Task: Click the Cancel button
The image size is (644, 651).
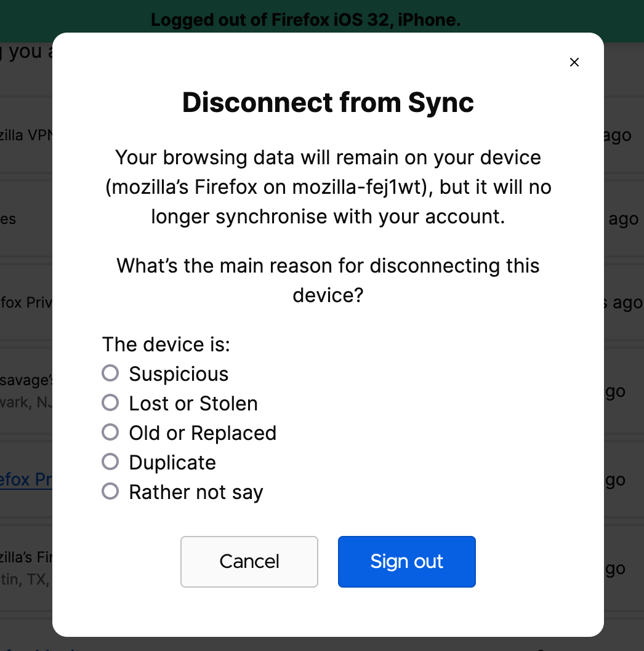Action: (249, 561)
